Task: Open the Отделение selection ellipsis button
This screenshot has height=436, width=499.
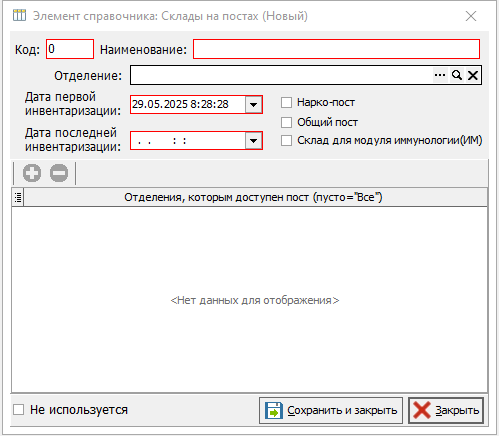Action: click(440, 75)
